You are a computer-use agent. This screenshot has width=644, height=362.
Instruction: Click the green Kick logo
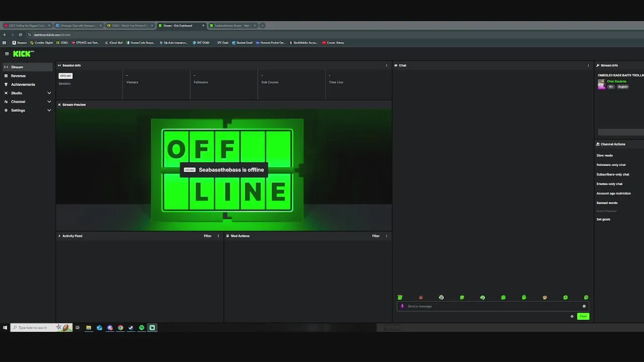tap(23, 54)
